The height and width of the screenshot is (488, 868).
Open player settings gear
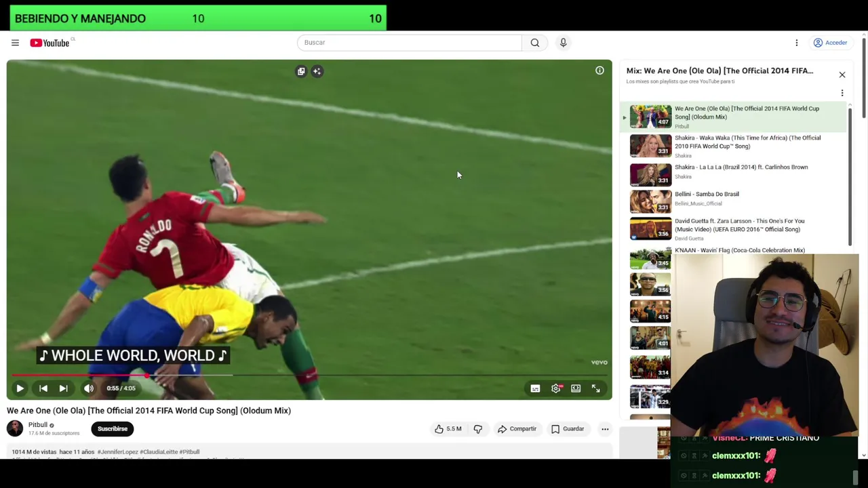[x=556, y=388]
